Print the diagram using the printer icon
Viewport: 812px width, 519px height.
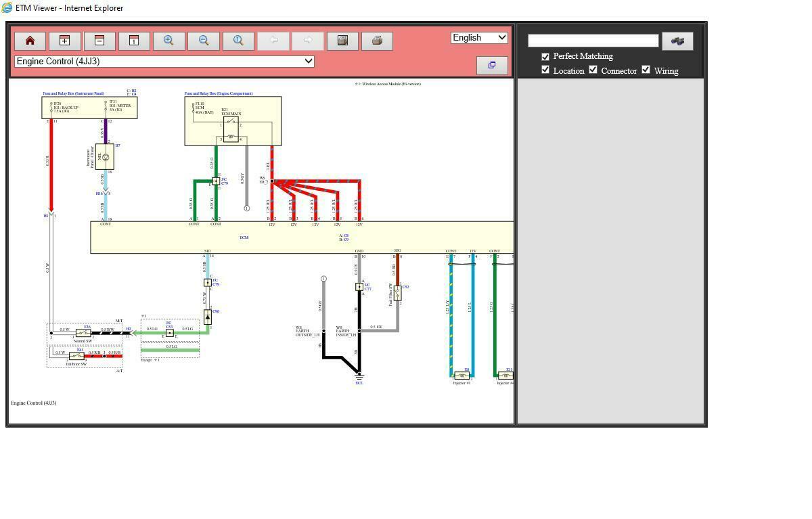377,41
